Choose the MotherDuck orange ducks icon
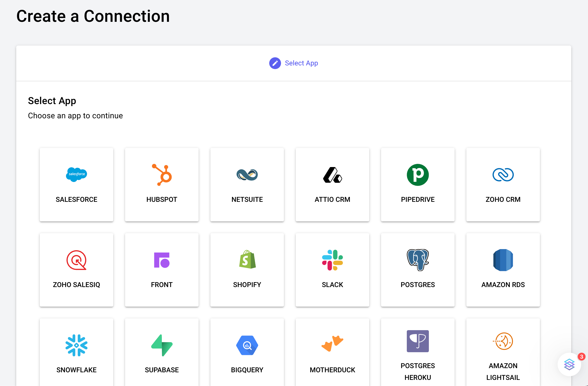 pyautogui.click(x=332, y=343)
